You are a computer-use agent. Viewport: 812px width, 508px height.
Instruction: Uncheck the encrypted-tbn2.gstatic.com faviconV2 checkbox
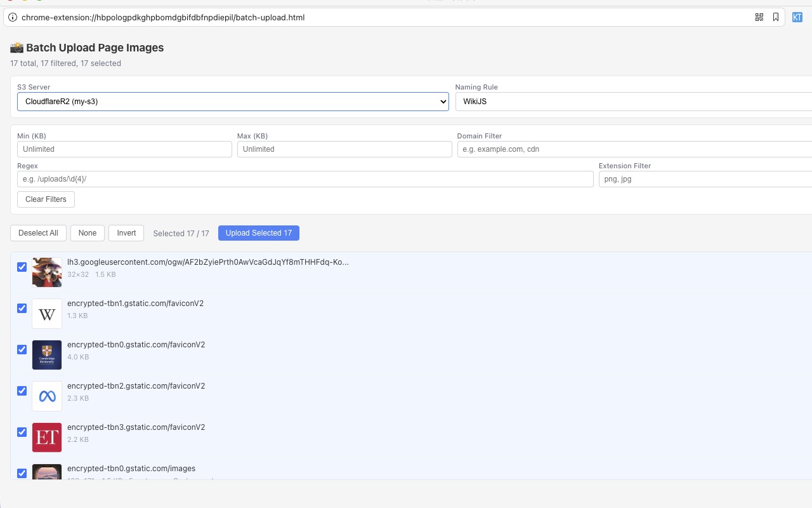22,391
